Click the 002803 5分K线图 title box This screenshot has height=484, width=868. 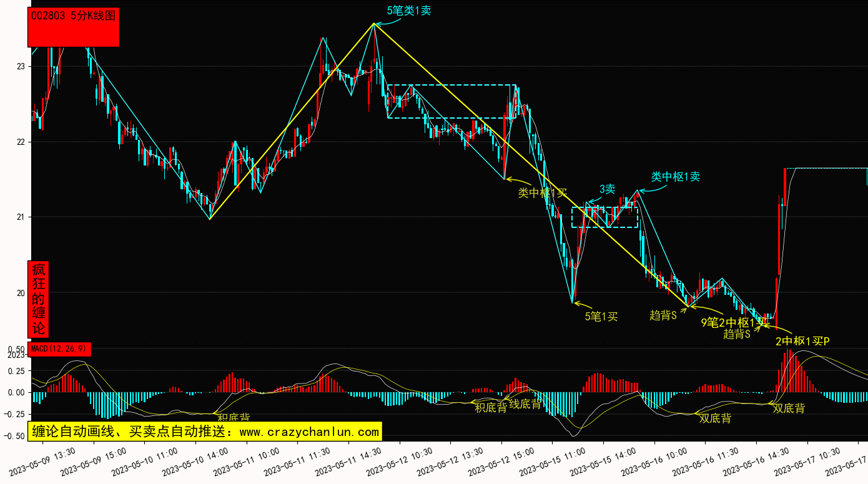pos(74,27)
